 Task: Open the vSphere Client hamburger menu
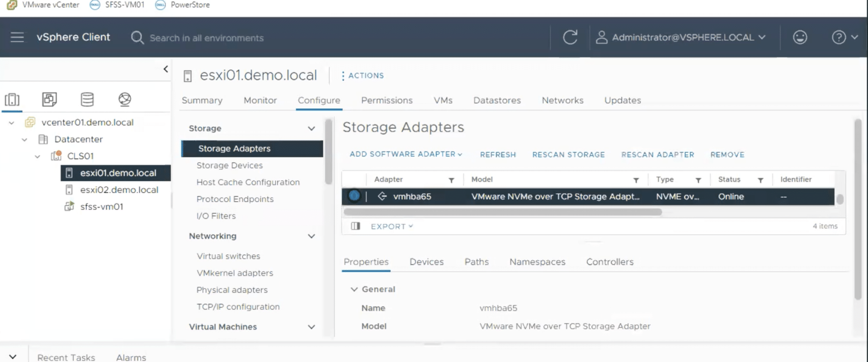click(x=17, y=37)
